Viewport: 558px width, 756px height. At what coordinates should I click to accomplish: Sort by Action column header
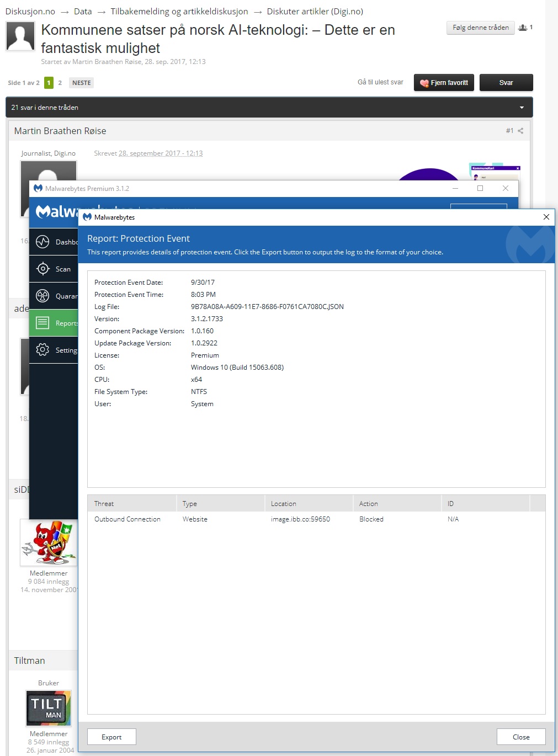pyautogui.click(x=397, y=503)
